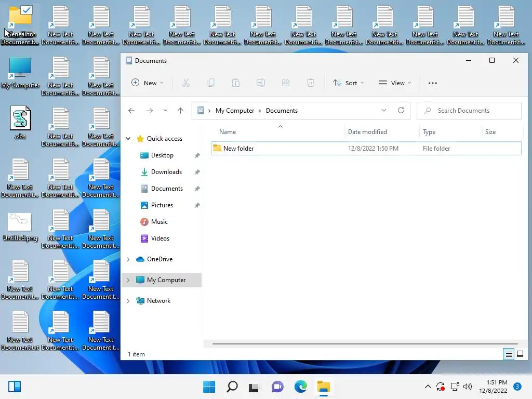Click the Cut scissors icon in toolbar
The width and height of the screenshot is (532, 399).
(x=186, y=83)
